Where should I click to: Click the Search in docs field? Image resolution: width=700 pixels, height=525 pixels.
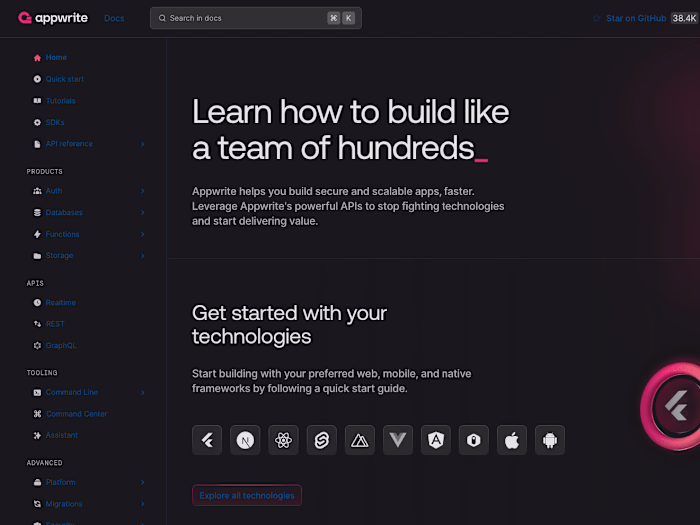[x=256, y=18]
